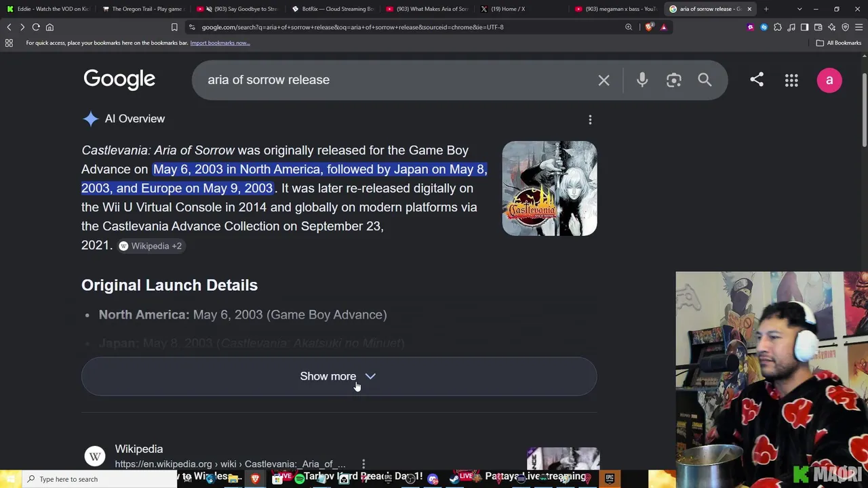868x488 pixels.
Task: Reload the current page
Action: [36, 27]
